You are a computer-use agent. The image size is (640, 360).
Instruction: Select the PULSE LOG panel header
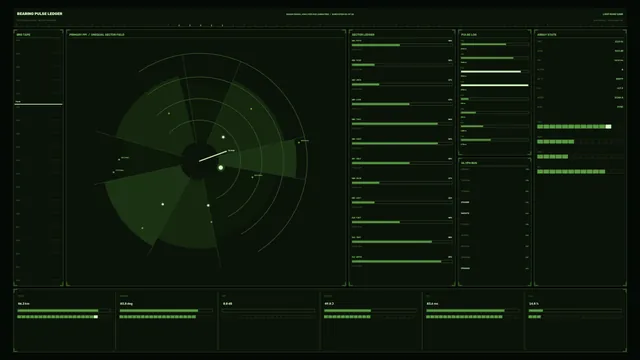click(x=469, y=35)
